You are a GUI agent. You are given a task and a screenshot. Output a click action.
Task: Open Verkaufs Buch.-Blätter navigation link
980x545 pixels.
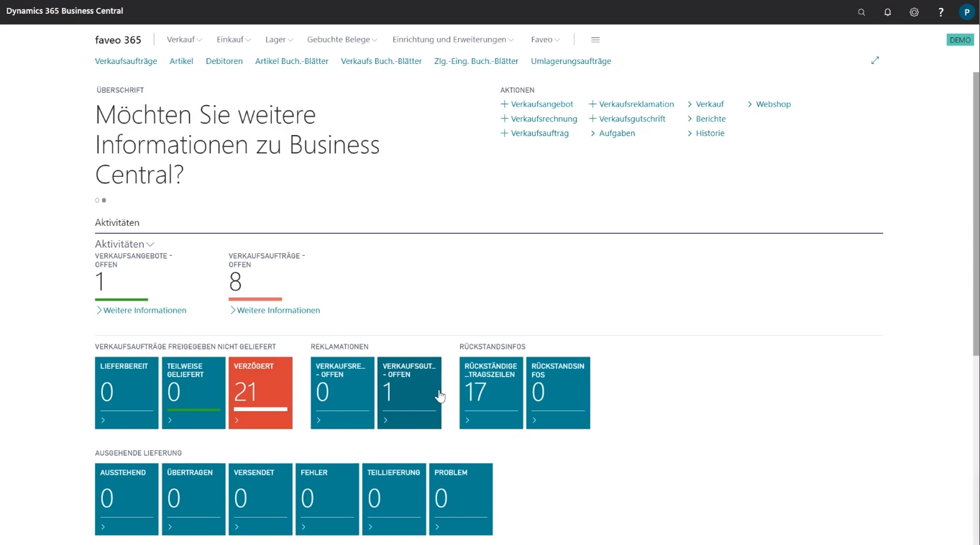(x=381, y=61)
